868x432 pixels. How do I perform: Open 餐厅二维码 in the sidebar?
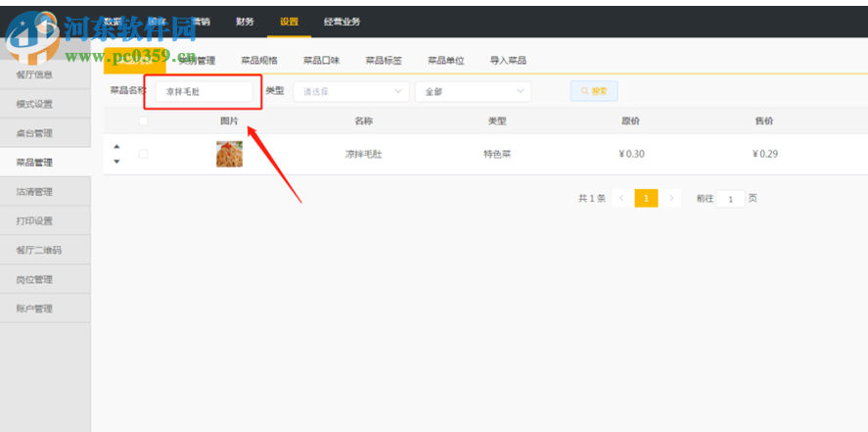tap(45, 251)
